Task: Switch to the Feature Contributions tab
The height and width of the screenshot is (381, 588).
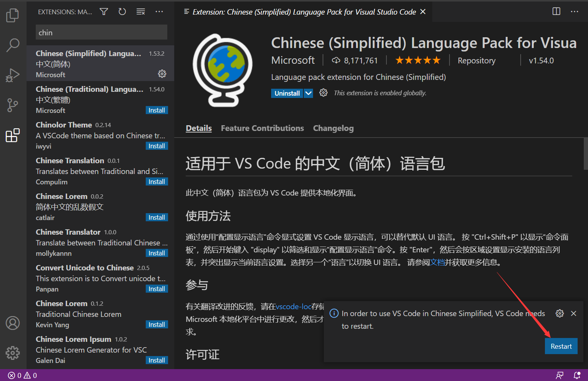Action: click(262, 128)
